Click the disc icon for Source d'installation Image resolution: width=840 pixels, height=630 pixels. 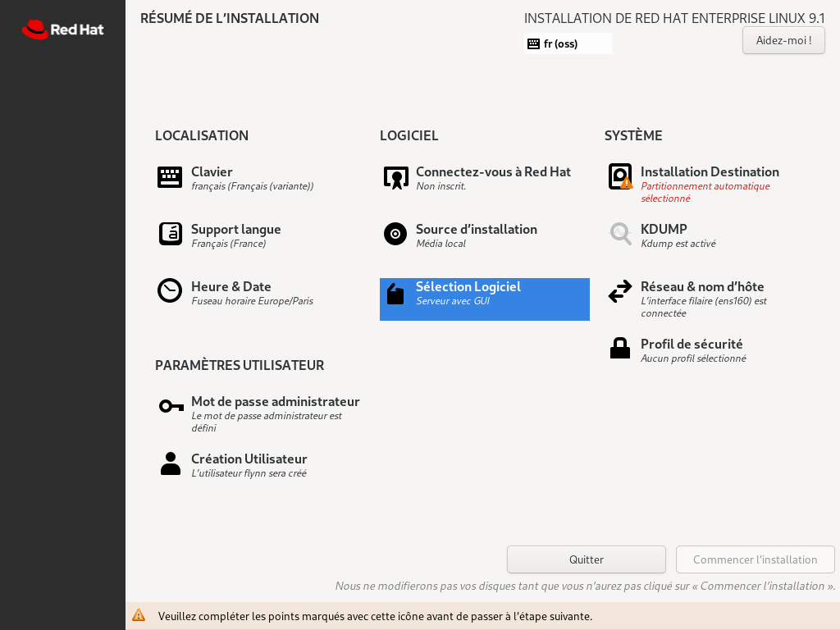(x=395, y=234)
